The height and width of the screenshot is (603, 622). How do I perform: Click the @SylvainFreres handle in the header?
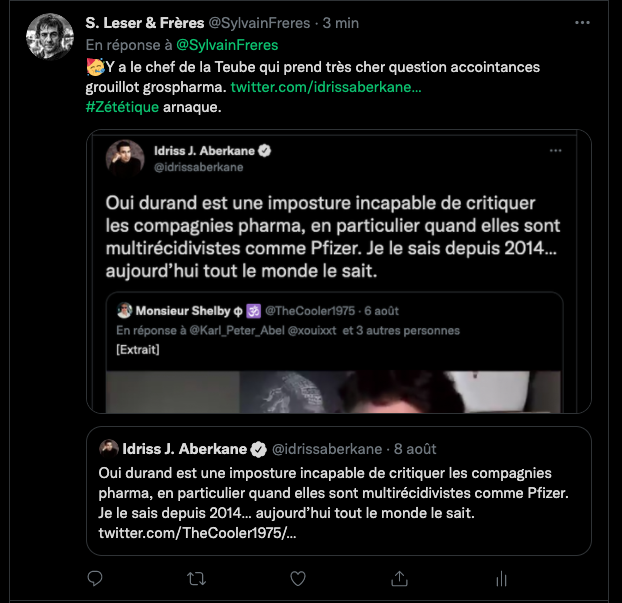coord(262,23)
